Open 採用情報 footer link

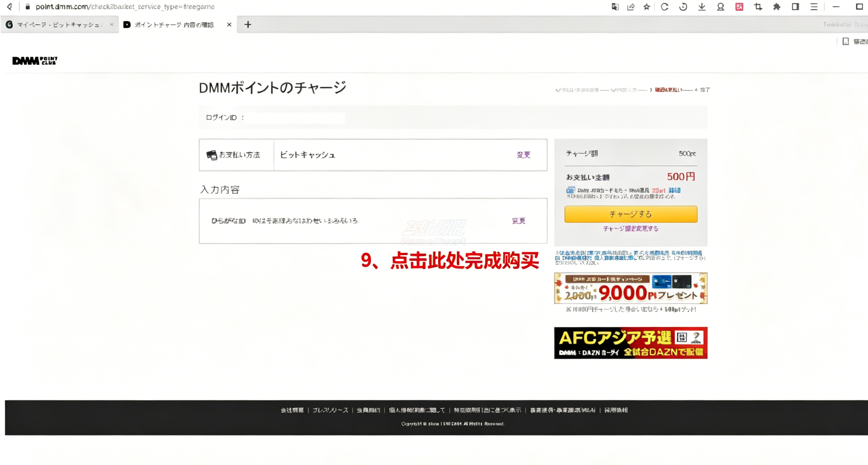(x=616, y=410)
